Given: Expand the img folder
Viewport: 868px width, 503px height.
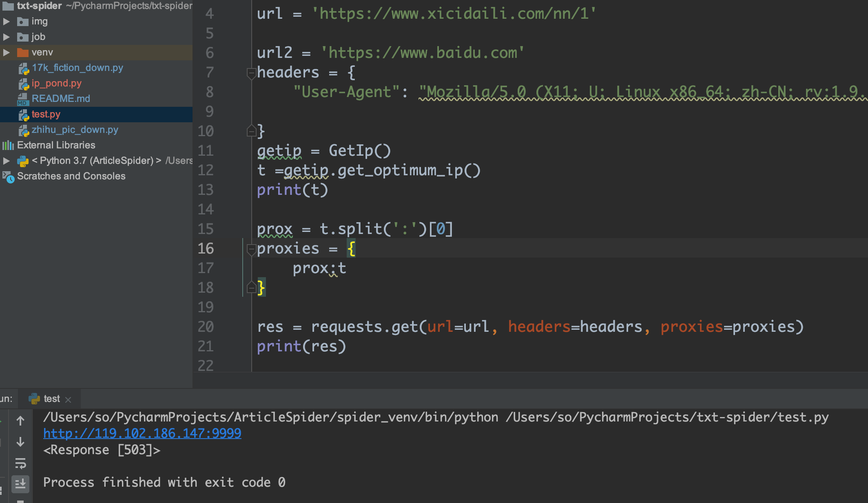Looking at the screenshot, I should click(x=7, y=21).
